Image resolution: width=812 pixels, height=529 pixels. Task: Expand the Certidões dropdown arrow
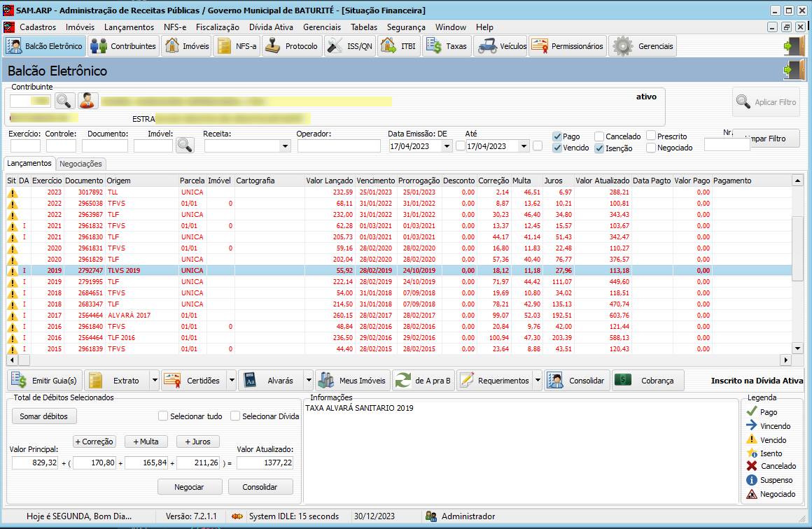232,381
